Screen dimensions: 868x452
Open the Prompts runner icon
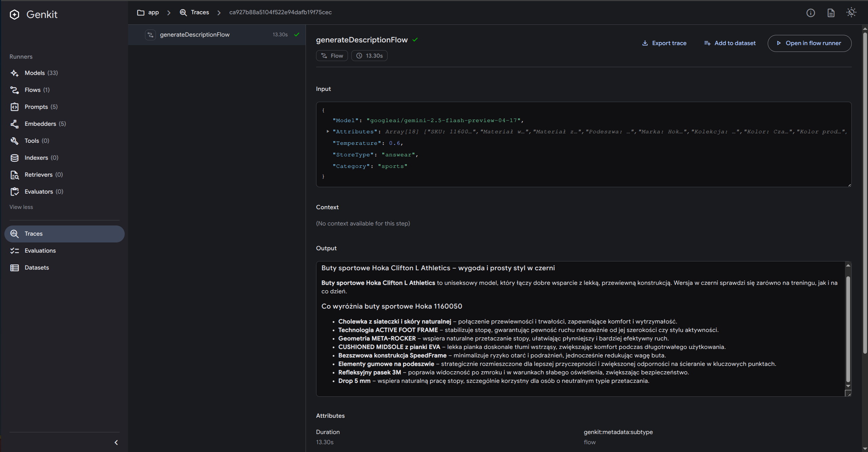click(14, 107)
